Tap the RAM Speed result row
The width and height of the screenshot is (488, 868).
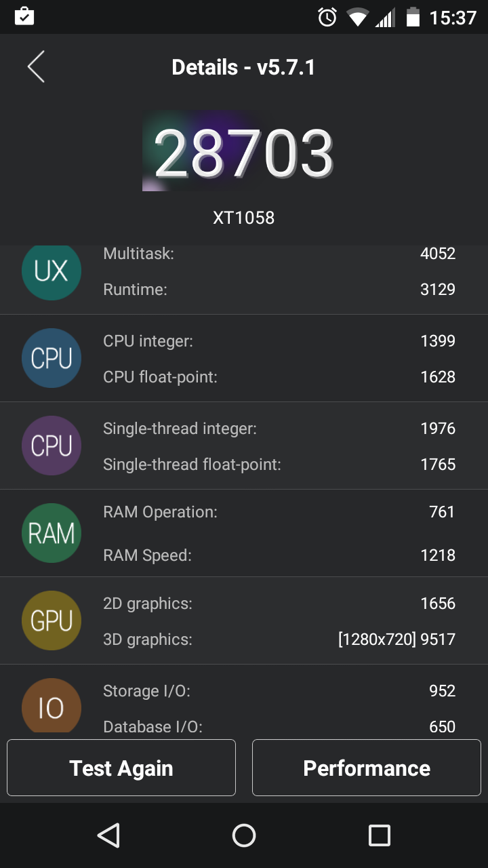pyautogui.click(x=279, y=555)
